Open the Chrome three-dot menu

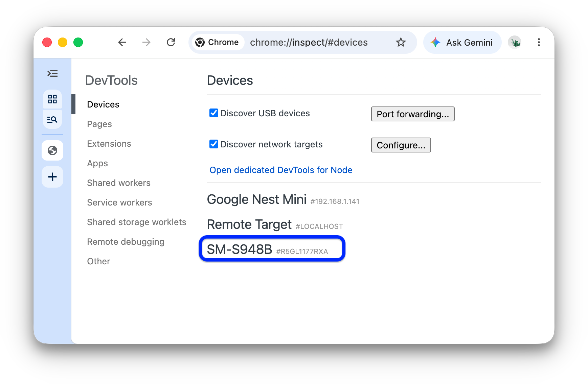(x=539, y=42)
